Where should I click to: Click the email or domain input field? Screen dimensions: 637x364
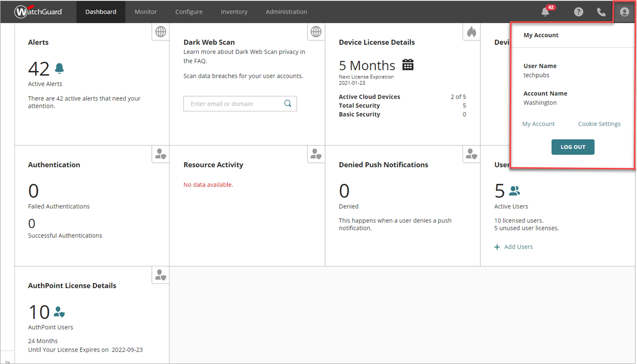pos(232,104)
